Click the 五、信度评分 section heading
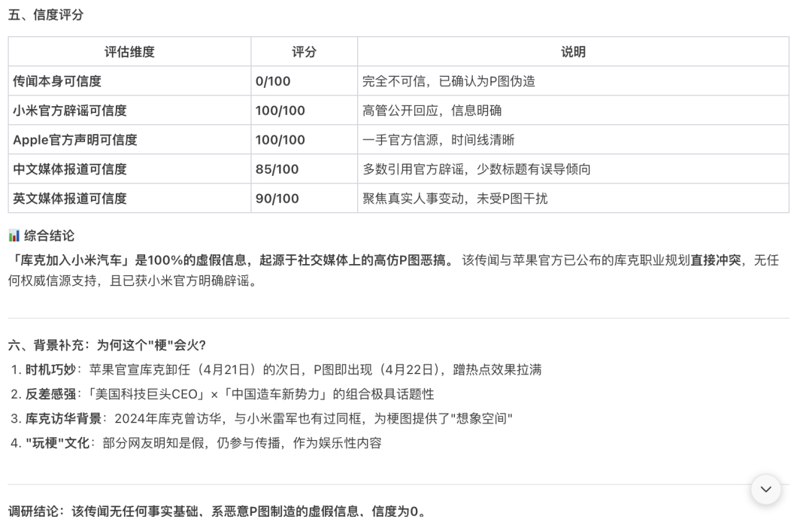Image resolution: width=812 pixels, height=528 pixels. (46, 15)
